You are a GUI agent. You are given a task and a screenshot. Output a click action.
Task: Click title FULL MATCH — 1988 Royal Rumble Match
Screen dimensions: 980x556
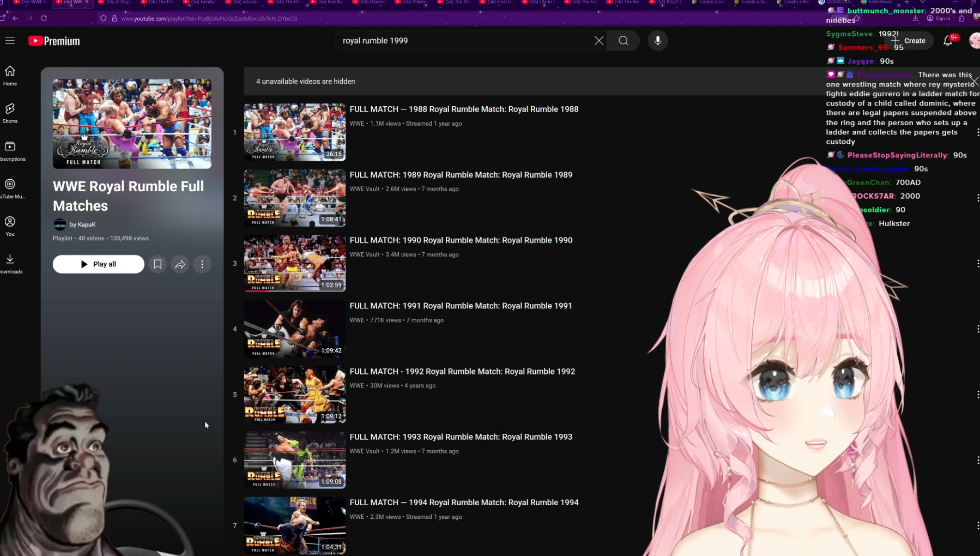464,109
